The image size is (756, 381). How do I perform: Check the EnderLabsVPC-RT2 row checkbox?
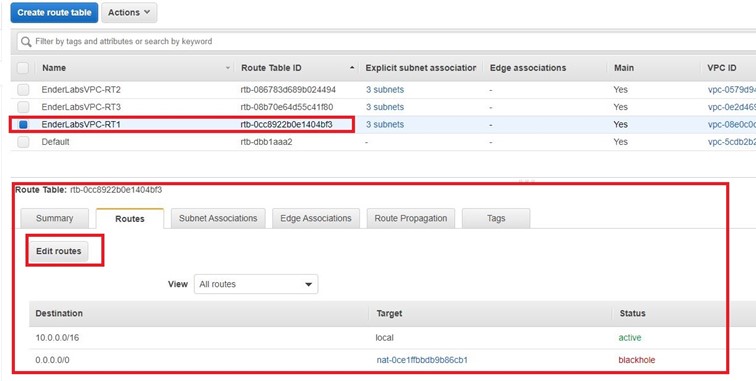coord(23,90)
